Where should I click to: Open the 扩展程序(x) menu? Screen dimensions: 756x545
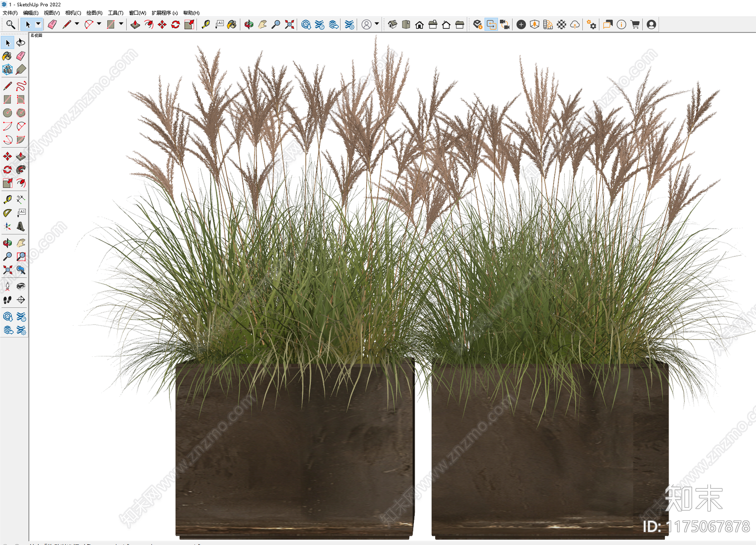coord(164,13)
